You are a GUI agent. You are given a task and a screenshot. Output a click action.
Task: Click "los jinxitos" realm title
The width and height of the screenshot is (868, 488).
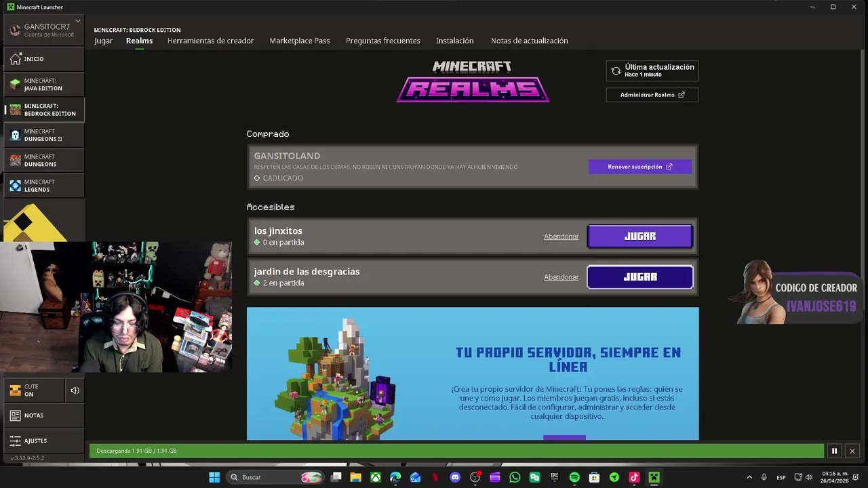(x=278, y=231)
